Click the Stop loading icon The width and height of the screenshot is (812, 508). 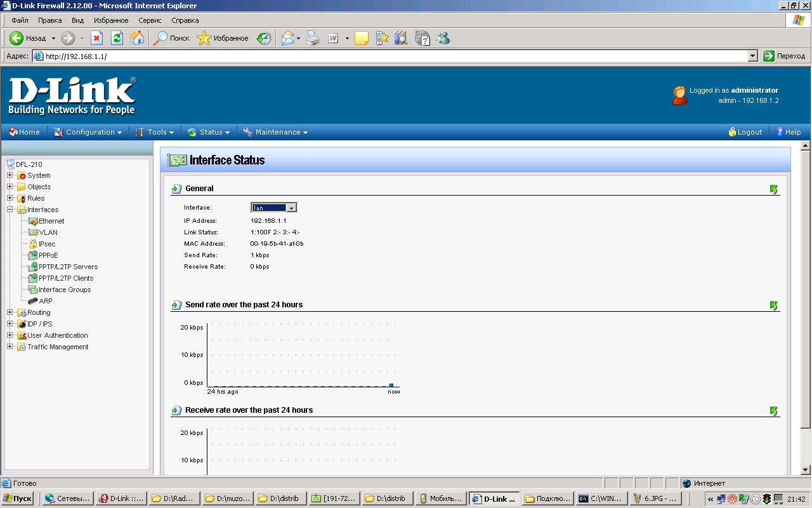click(x=96, y=38)
